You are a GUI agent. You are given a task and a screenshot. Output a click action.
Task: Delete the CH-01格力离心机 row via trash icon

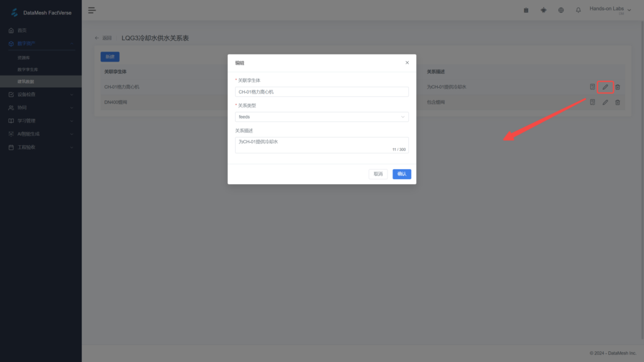pyautogui.click(x=618, y=87)
